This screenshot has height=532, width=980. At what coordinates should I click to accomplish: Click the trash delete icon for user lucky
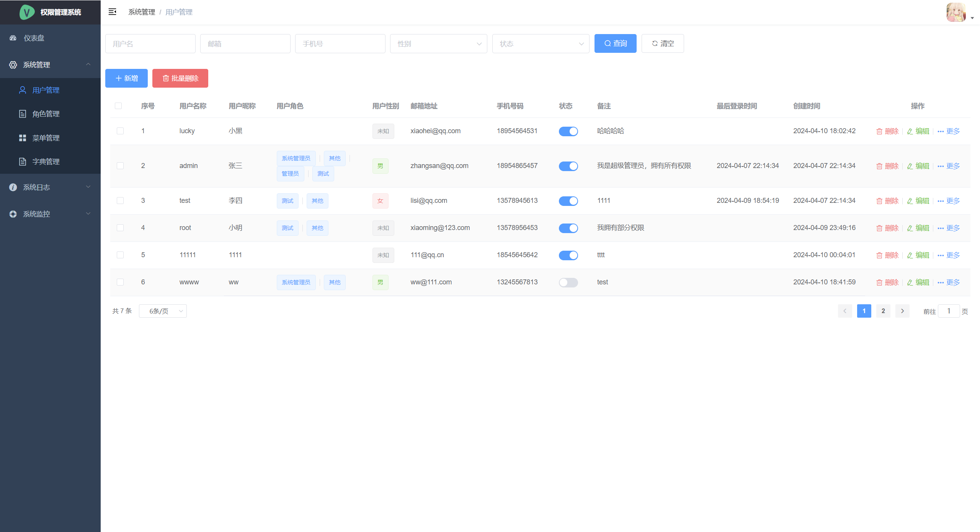[879, 131]
